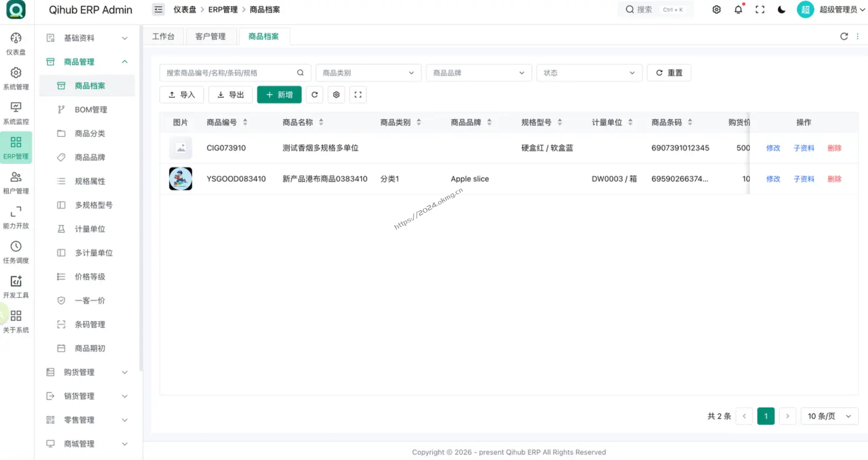Open the YSGOOD083410 product thumbnail

(181, 179)
